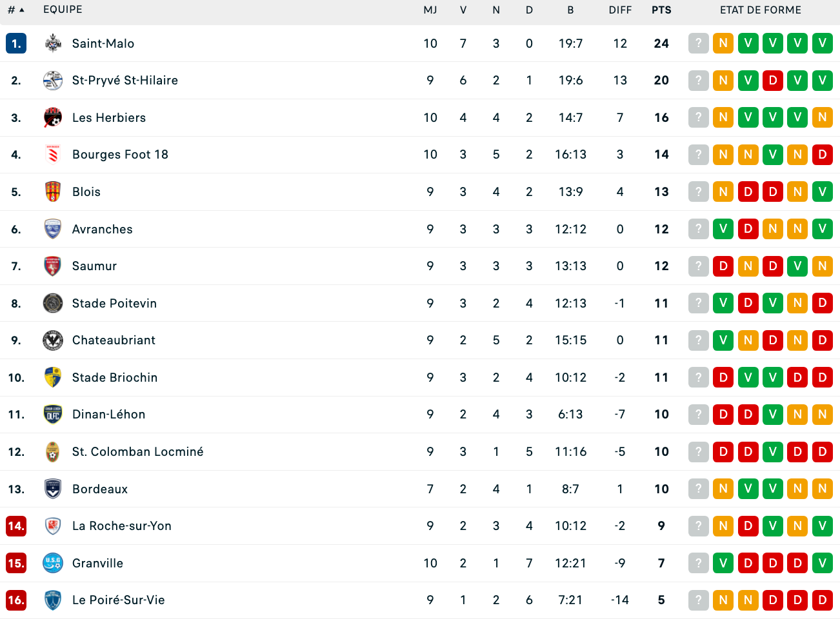The width and height of the screenshot is (840, 619).
Task: Click the Granville club logo
Action: pyautogui.click(x=53, y=563)
